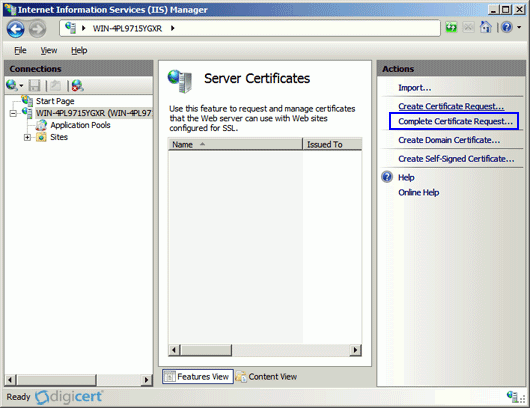Expand the Sites tree node
This screenshot has height=408, width=530.
(x=27, y=137)
